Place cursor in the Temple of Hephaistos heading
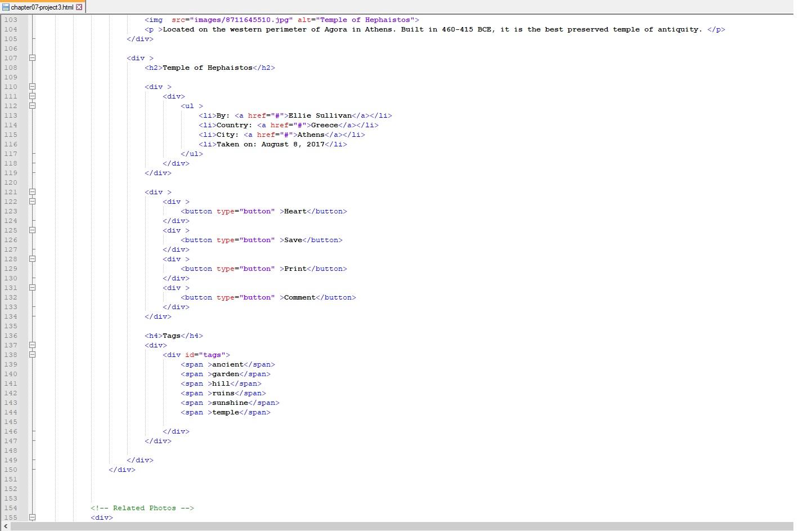The image size is (812, 531). pyautogui.click(x=208, y=68)
